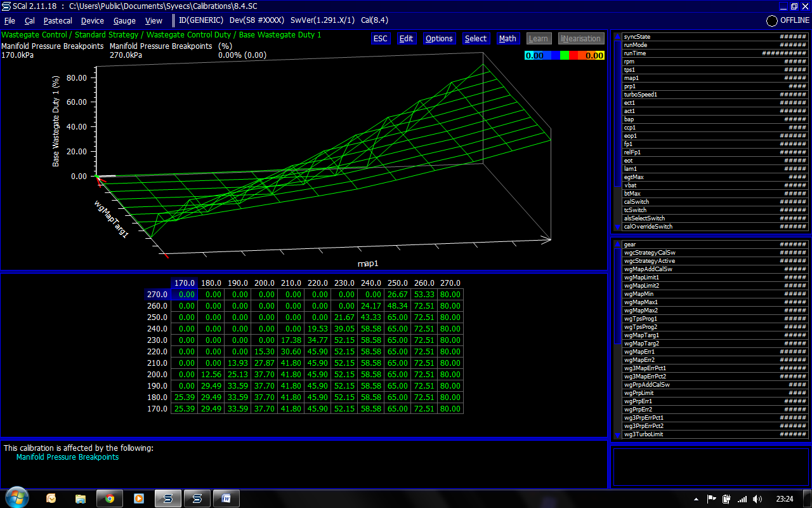This screenshot has height=508, width=812.
Task: Click the Math button
Action: 507,39
